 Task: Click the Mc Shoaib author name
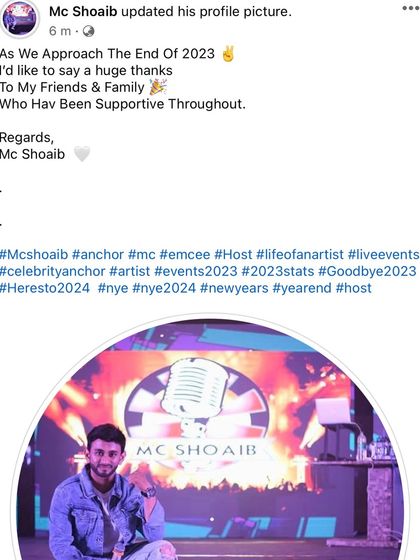pos(83,11)
